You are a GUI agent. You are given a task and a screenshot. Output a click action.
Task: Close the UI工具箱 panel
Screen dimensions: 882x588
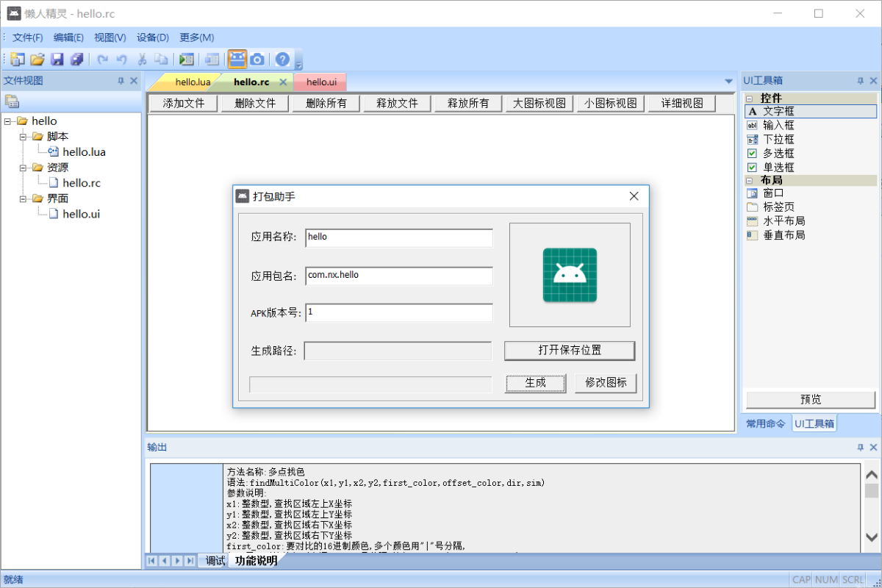pyautogui.click(x=873, y=81)
